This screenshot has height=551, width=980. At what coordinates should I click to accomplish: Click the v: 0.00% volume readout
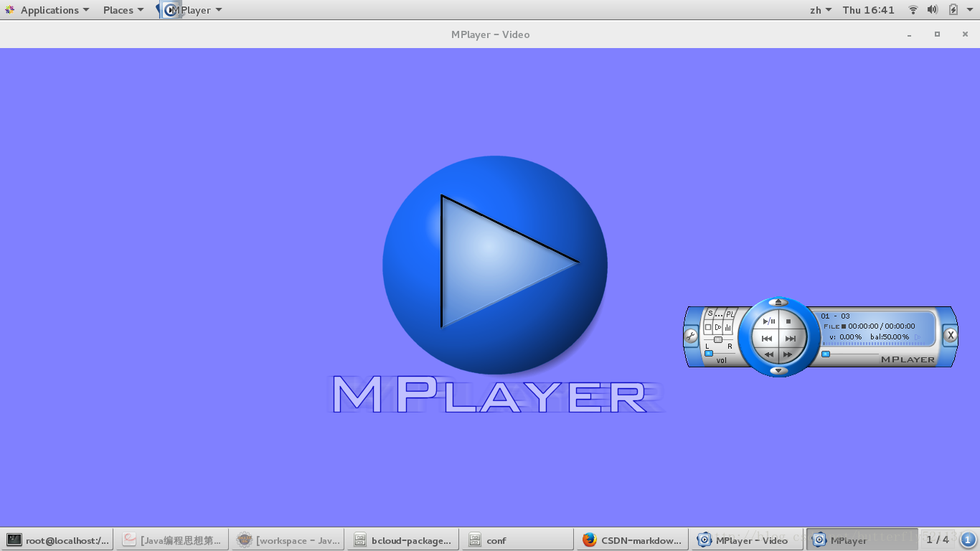[x=846, y=336]
